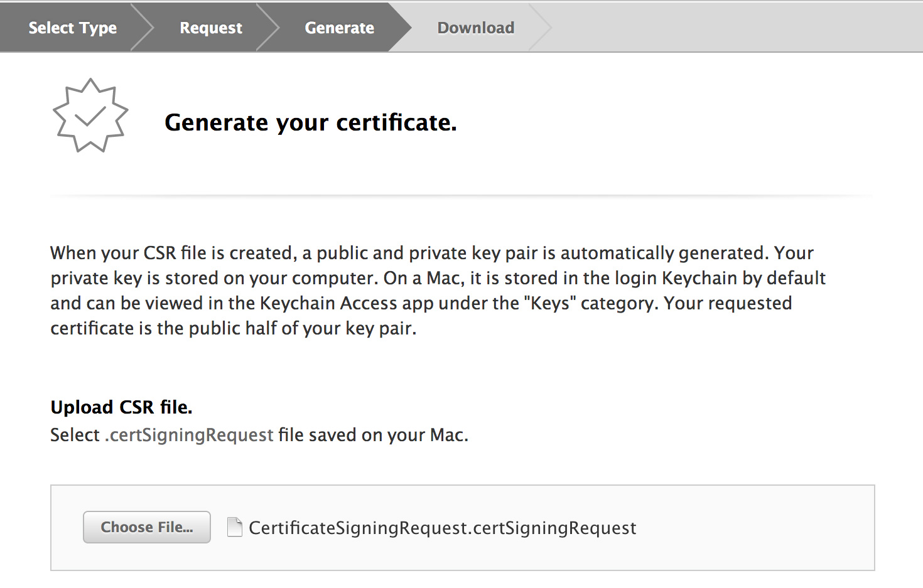Image resolution: width=923 pixels, height=588 pixels.
Task: Go back to the Select Type step
Action: pos(73,28)
